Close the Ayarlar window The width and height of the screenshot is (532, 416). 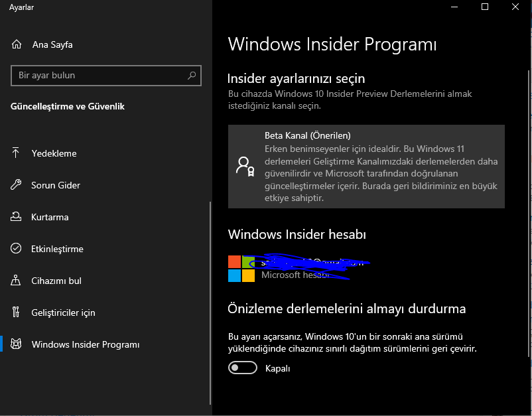point(515,7)
